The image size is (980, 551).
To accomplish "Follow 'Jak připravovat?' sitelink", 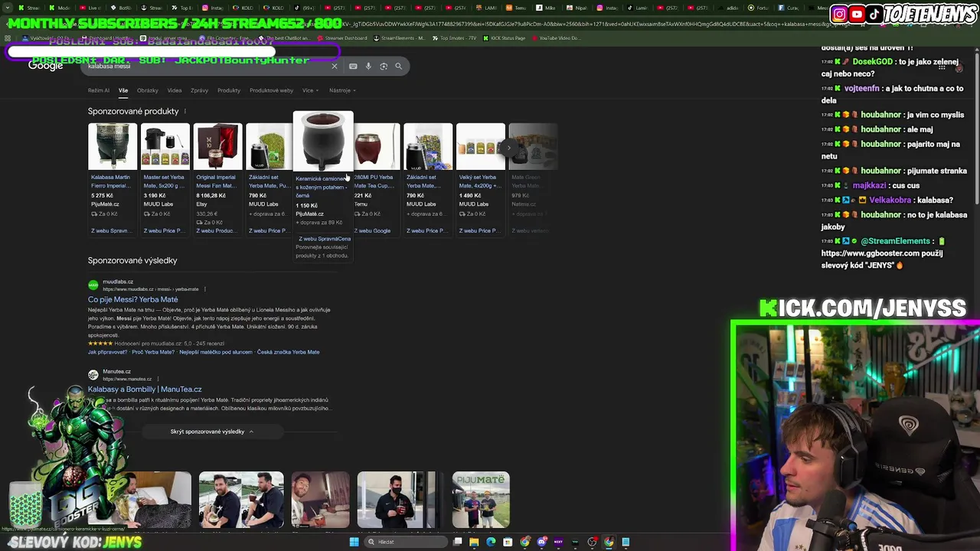I will pos(107,352).
